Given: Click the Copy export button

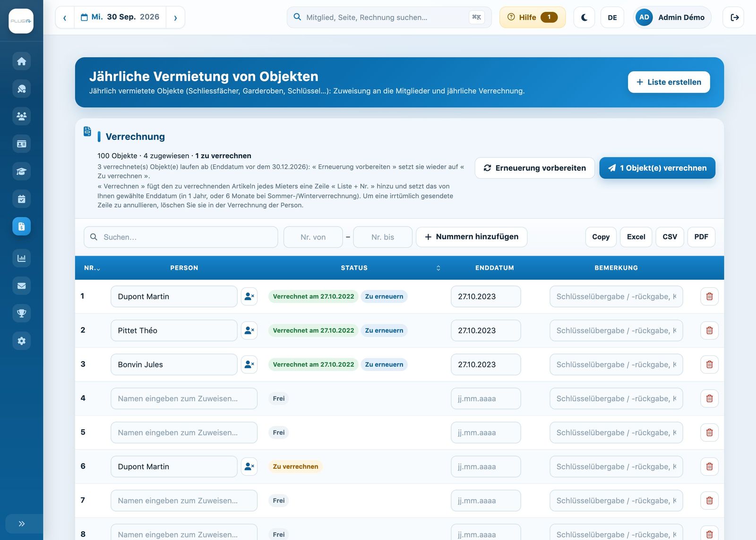Looking at the screenshot, I should [x=601, y=237].
